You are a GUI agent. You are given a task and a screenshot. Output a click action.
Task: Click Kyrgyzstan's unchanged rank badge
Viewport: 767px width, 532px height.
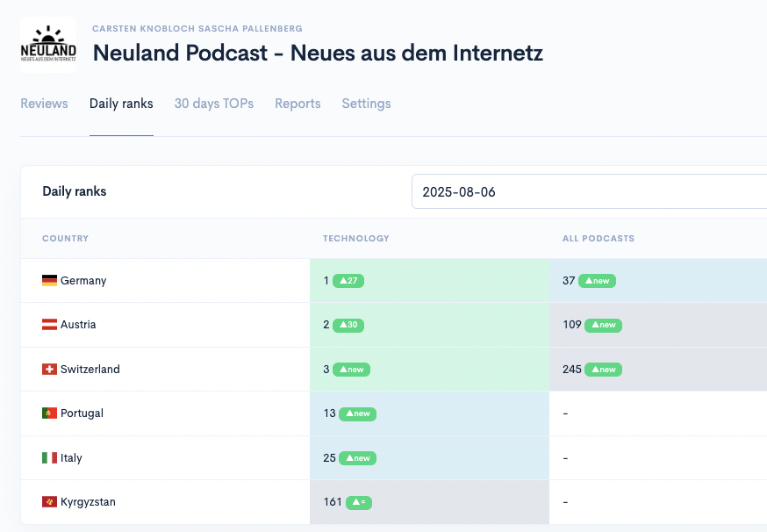tap(359, 502)
